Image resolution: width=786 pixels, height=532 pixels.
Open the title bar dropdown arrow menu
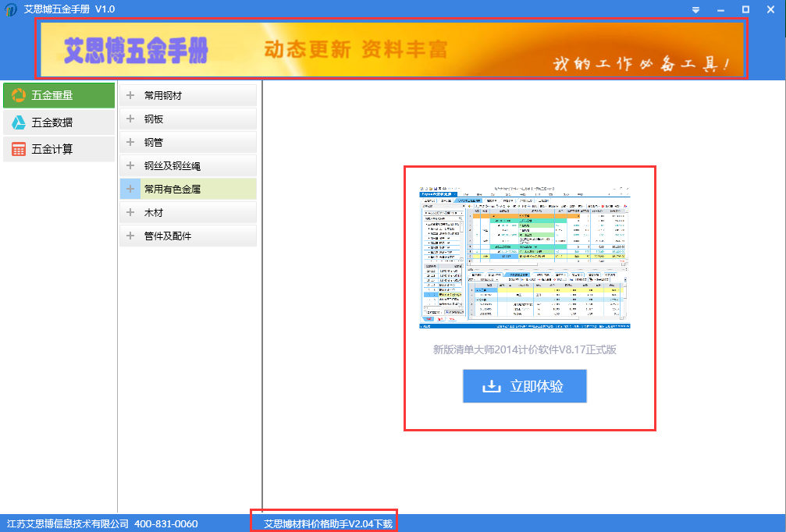pyautogui.click(x=695, y=9)
